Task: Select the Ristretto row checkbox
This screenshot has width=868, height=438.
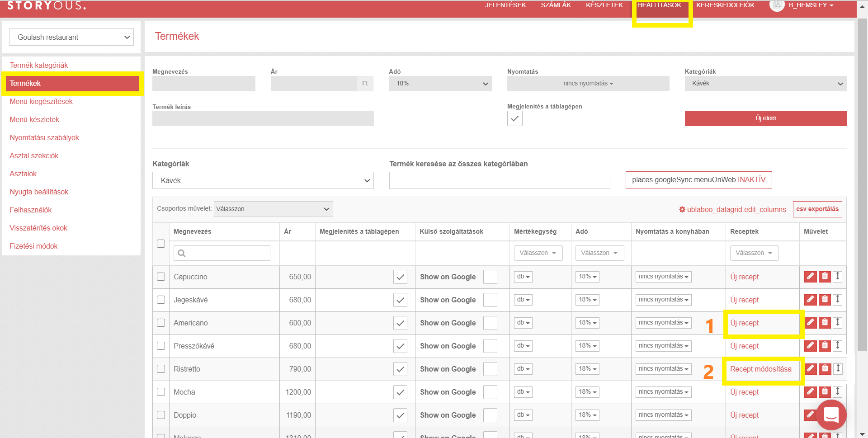Action: pos(161,369)
